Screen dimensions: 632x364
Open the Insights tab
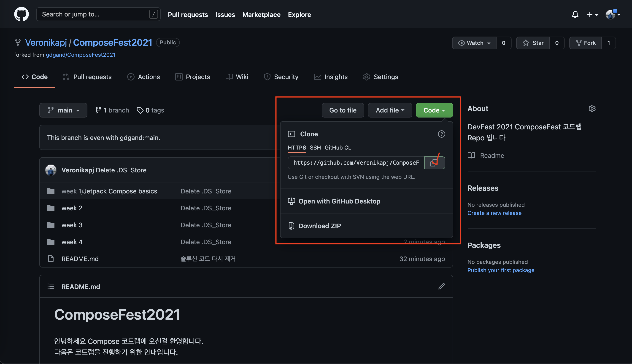tap(331, 77)
